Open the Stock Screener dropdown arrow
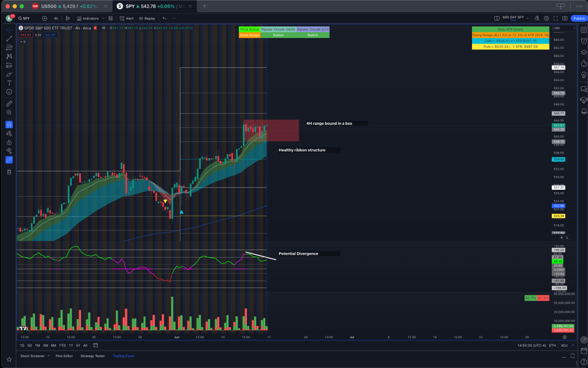Image resolution: width=588 pixels, height=368 pixels. (49, 356)
